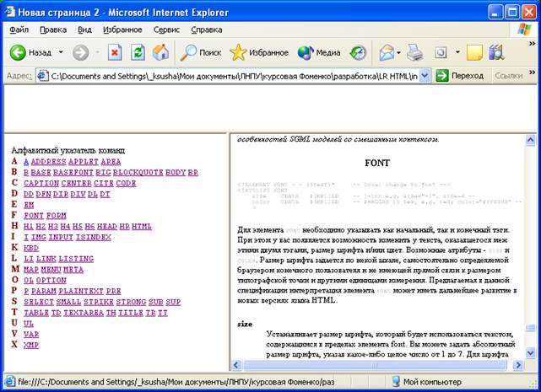Open the XMP tag link
This screenshot has width=541, height=392.
[31, 345]
